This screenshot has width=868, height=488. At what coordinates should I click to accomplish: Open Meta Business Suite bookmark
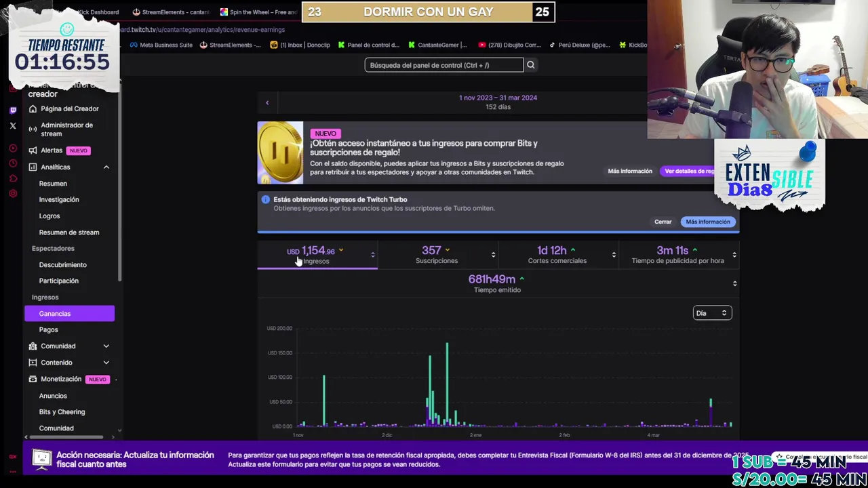(x=161, y=45)
